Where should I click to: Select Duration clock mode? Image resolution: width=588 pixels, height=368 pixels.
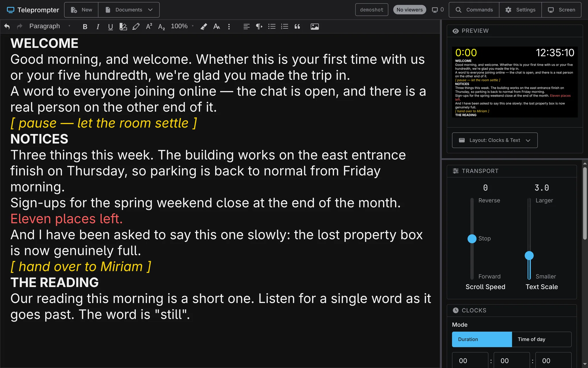pyautogui.click(x=482, y=339)
